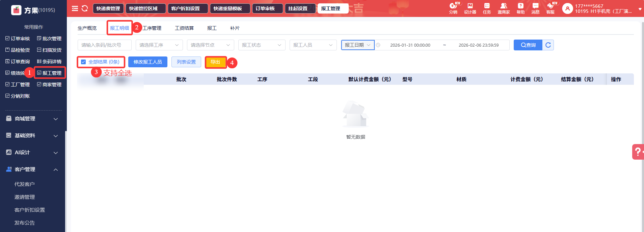Switch to 客户折扣设置 top tab
644x232 pixels.
188,8
